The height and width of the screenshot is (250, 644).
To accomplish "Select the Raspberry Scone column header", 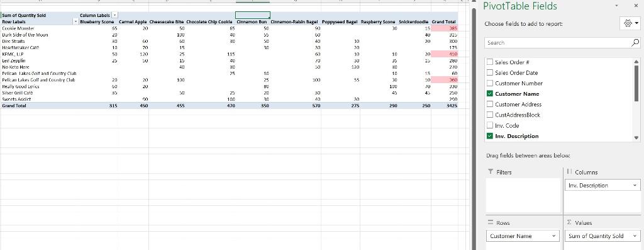I will [378, 21].
